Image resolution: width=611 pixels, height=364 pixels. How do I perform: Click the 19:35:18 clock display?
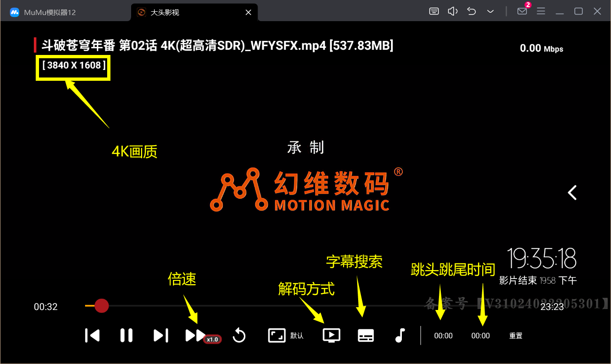541,258
